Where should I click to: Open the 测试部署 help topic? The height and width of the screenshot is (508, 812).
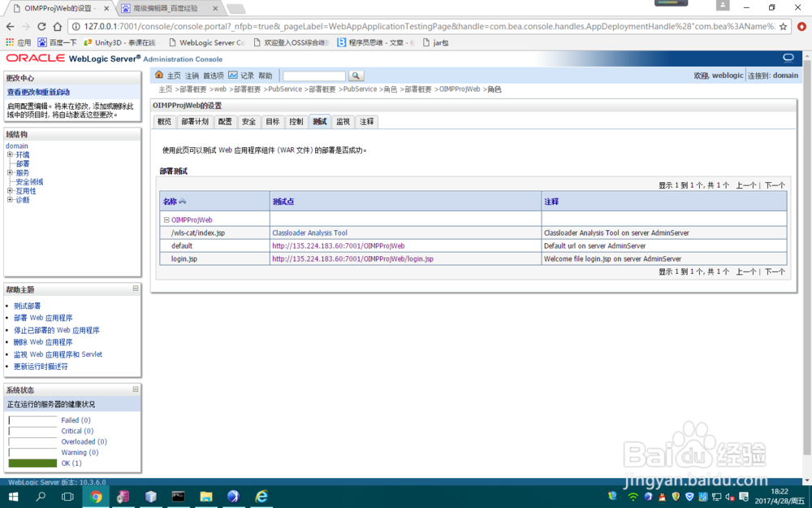click(27, 306)
